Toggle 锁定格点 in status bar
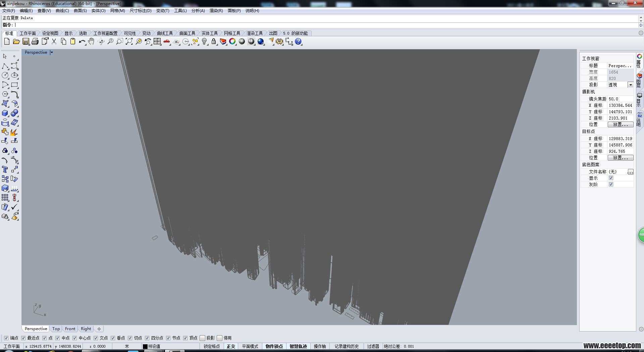This screenshot has width=644, height=352. (212, 346)
